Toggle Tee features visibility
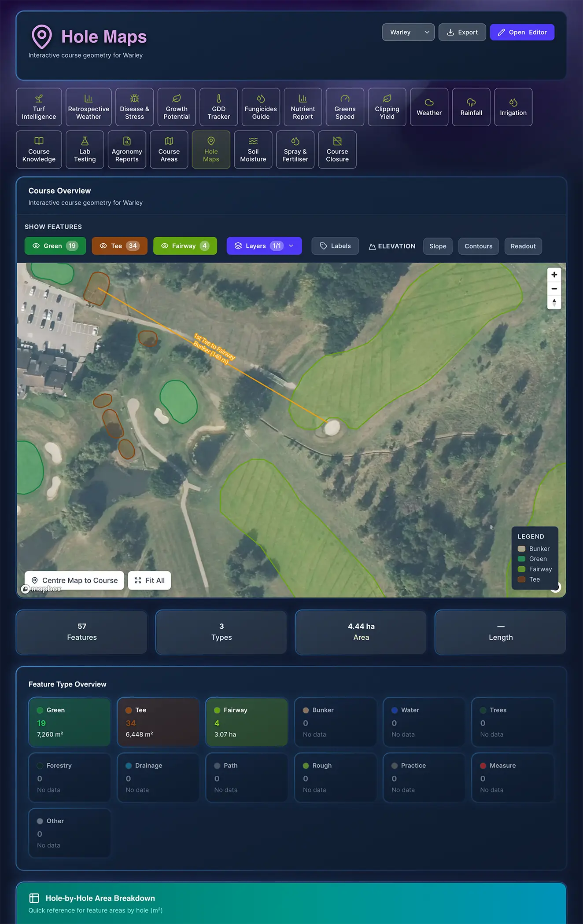This screenshot has height=924, width=583. (119, 246)
